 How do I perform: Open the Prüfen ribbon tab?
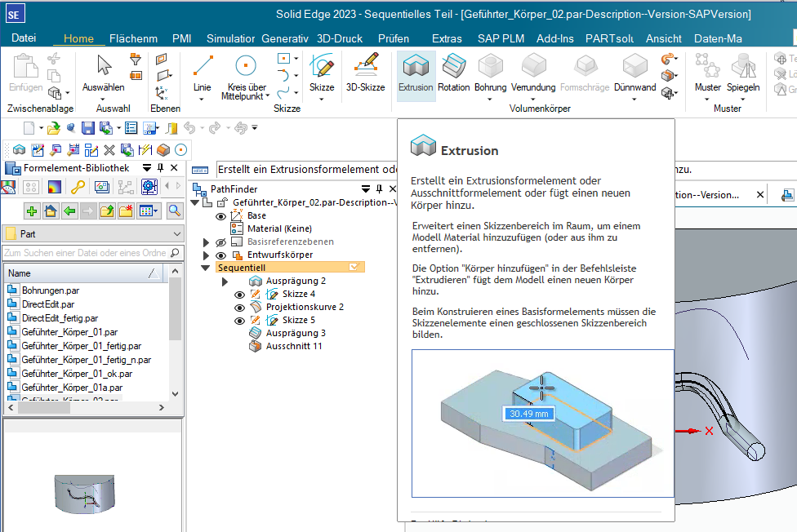point(394,38)
